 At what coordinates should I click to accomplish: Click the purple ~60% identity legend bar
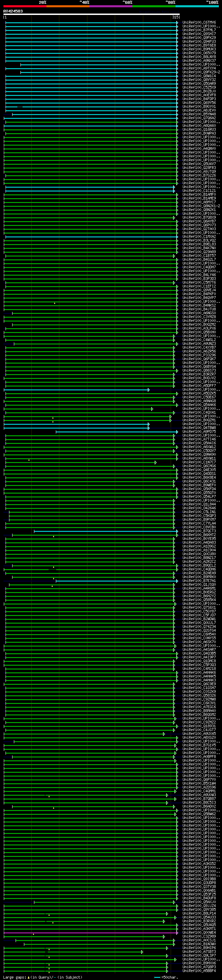(111, 6)
